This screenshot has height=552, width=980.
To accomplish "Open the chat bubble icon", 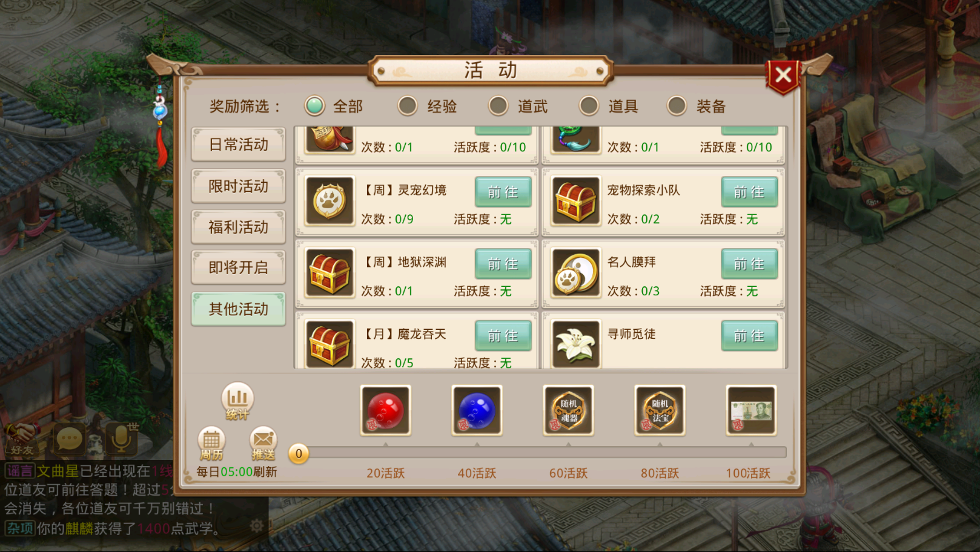I will [69, 439].
